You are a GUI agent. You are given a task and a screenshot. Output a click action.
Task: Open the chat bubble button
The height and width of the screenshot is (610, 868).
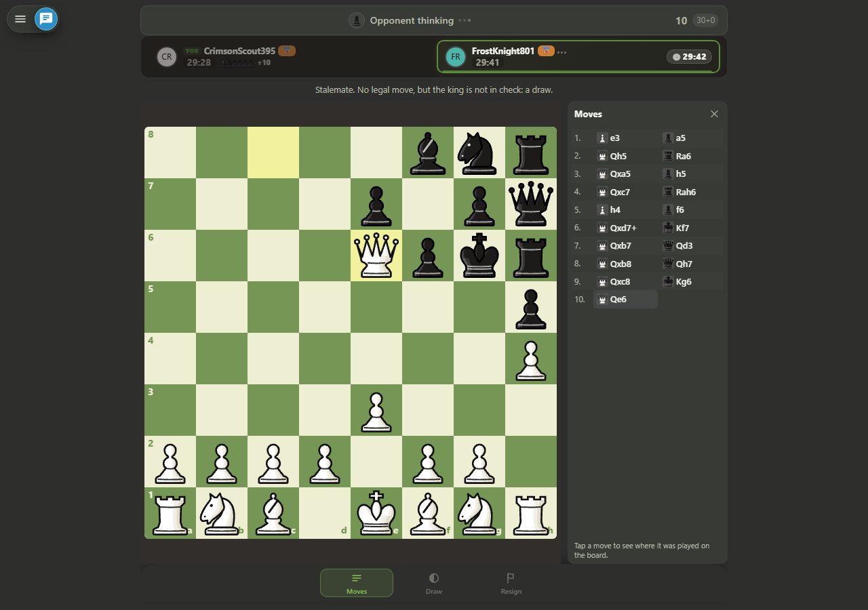(46, 19)
